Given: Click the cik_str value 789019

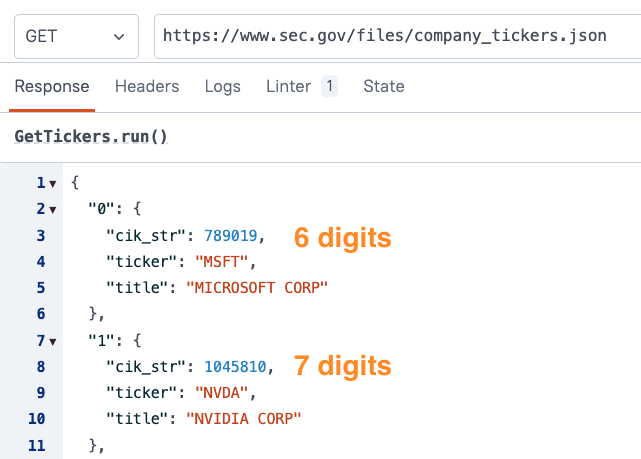Looking at the screenshot, I should [232, 236].
